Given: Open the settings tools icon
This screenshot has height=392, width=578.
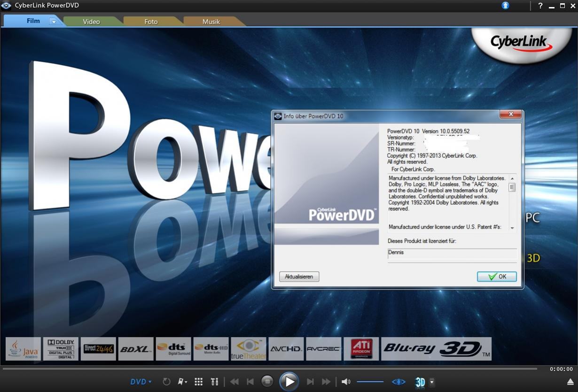Looking at the screenshot, I should pyautogui.click(x=214, y=382).
